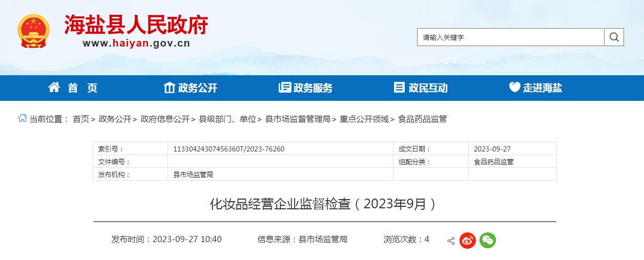644x260 pixels.
Task: Open the 走进海盐 navigation menu item
Action: point(543,88)
